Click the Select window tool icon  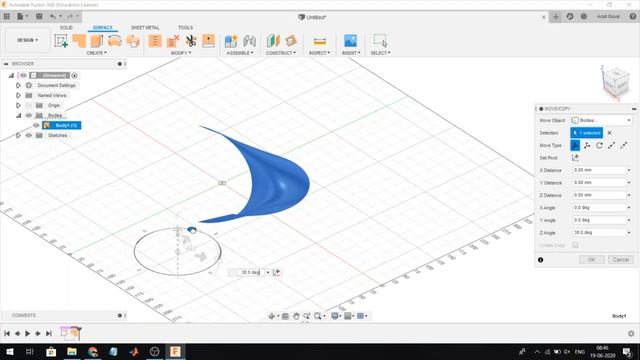click(x=380, y=40)
